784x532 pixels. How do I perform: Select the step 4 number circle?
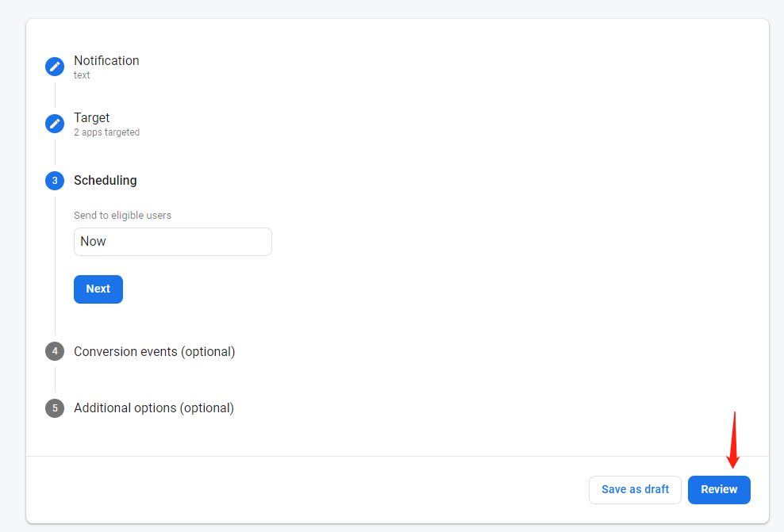click(x=55, y=351)
